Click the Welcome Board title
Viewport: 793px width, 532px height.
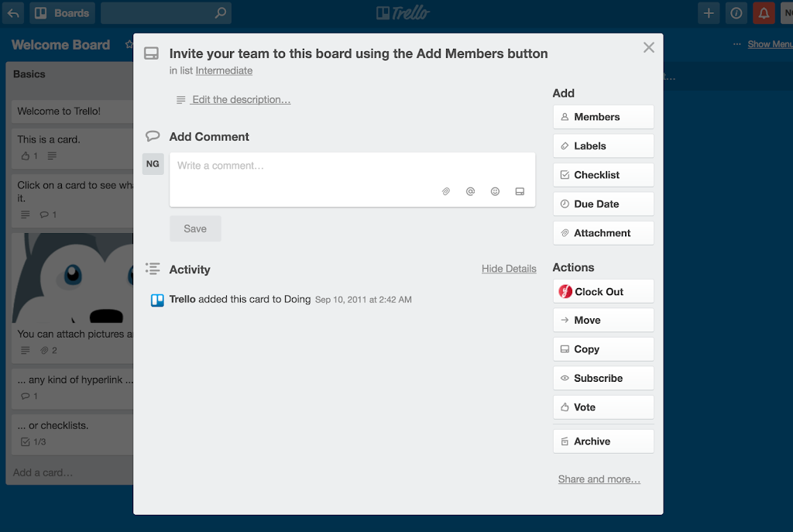[x=60, y=45]
